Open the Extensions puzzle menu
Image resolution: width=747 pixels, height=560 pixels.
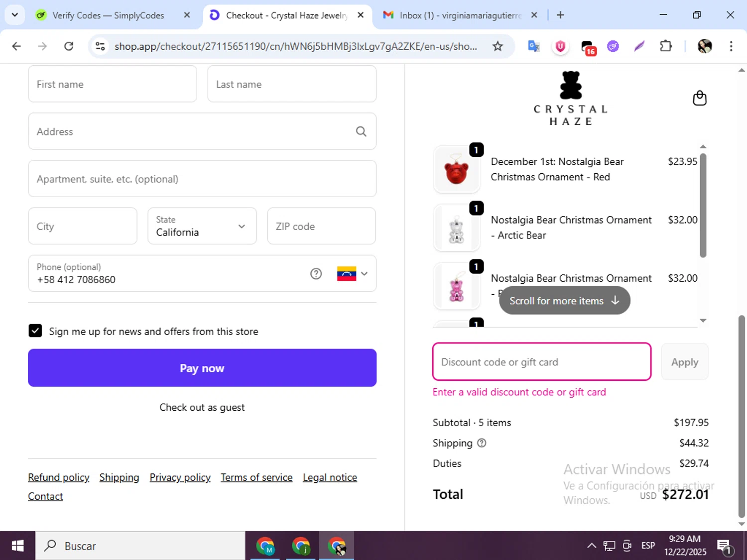[x=666, y=46]
